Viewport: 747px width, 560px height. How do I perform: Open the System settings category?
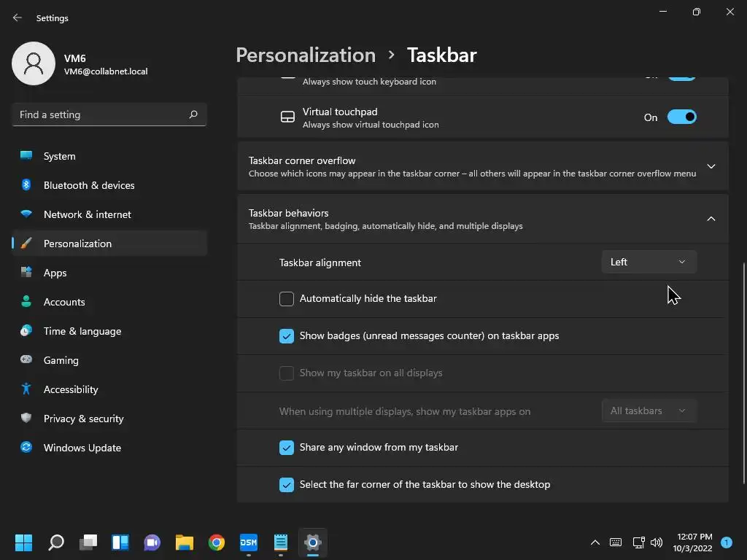(109, 156)
